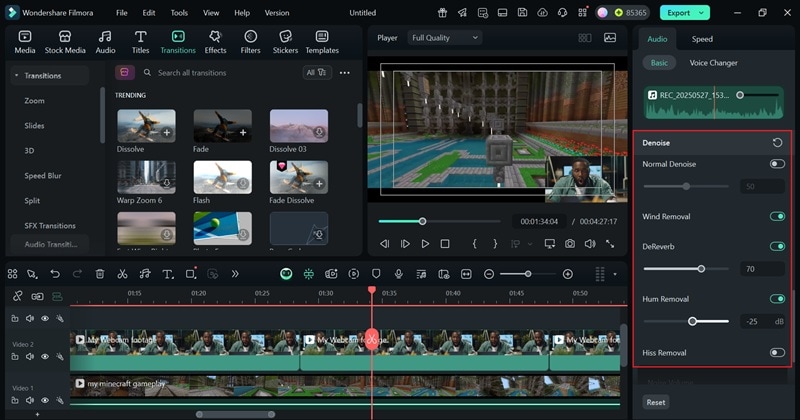Open the Stickers panel
Screen dimensions: 800x420
point(285,42)
